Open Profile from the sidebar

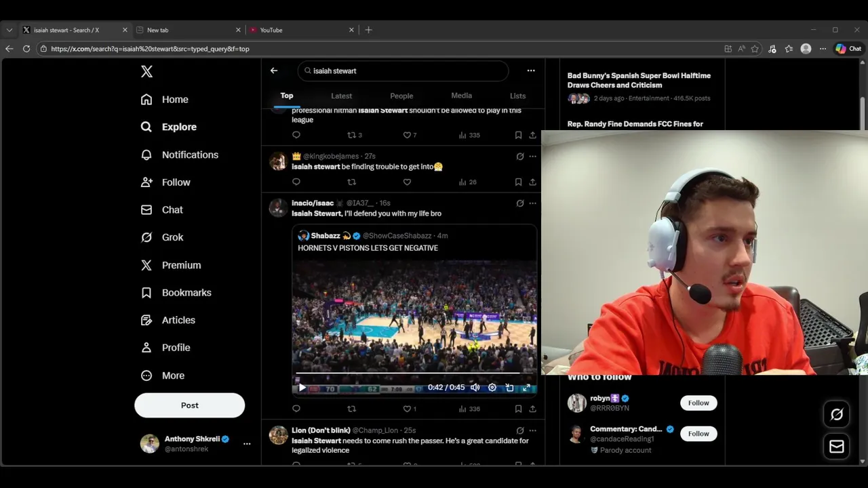165,348
